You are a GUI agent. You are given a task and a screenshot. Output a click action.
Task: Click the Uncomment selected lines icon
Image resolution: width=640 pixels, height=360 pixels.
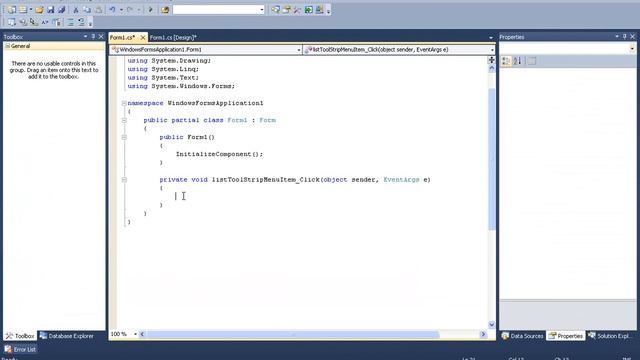tap(82, 22)
